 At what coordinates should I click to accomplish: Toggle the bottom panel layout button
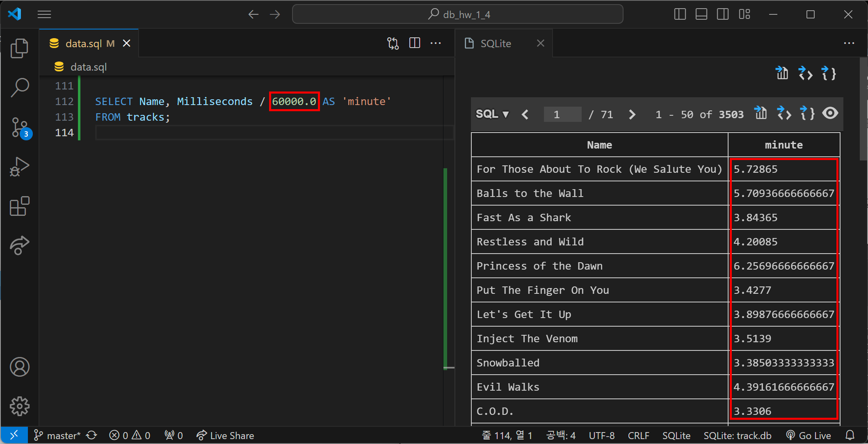point(701,14)
